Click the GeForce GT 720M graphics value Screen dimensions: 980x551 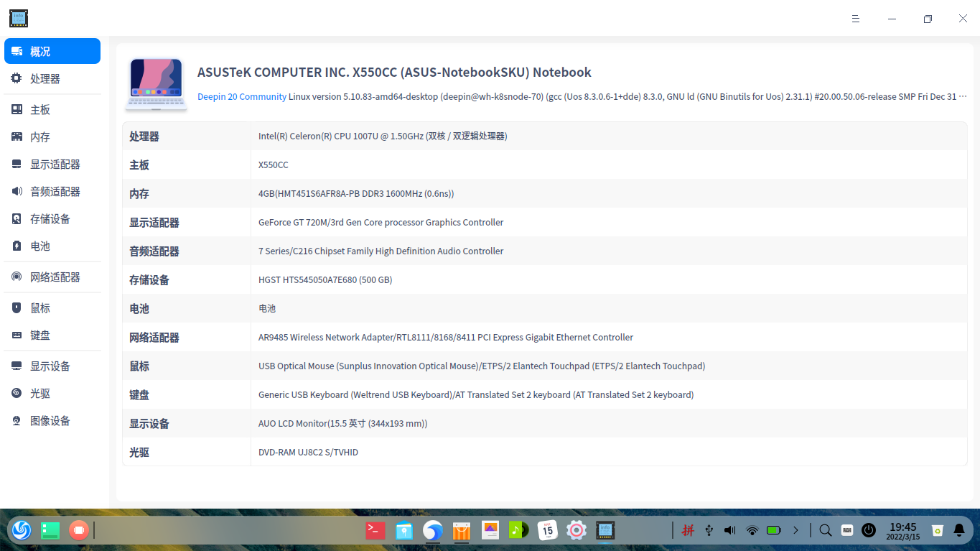click(381, 222)
